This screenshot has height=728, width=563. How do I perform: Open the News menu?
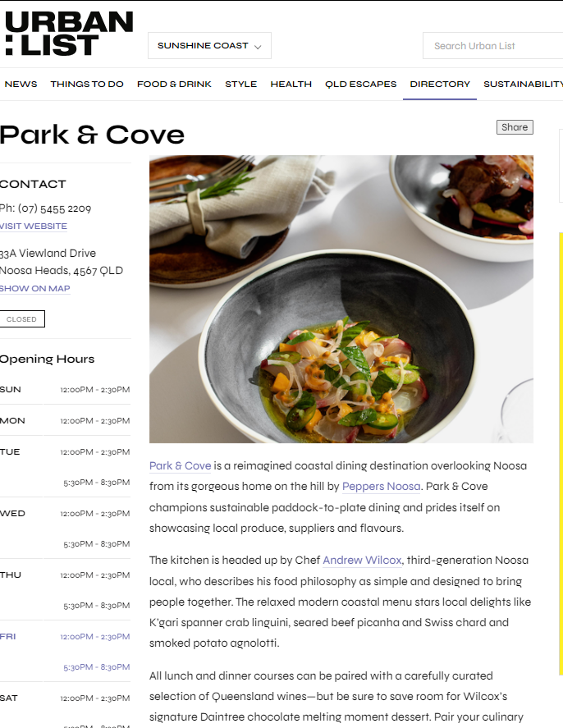click(x=21, y=84)
